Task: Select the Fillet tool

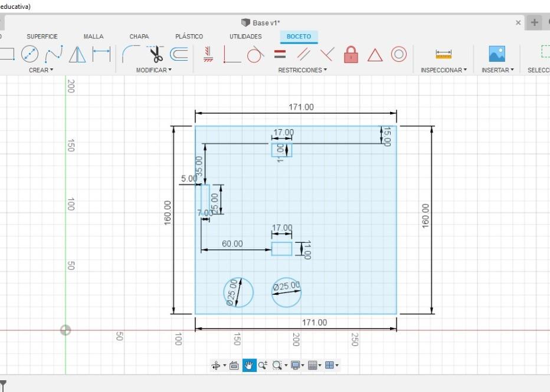Action: [131, 54]
